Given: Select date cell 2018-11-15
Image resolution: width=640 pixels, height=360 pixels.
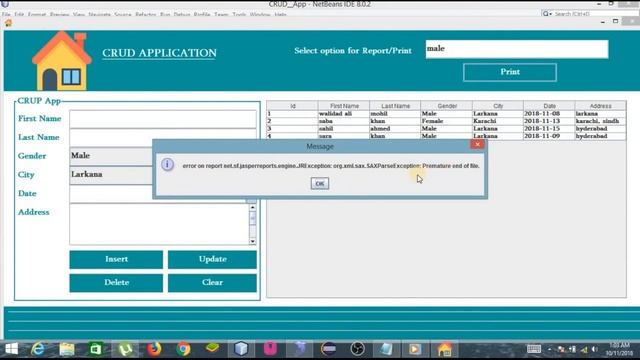Looking at the screenshot, I should 549,129.
